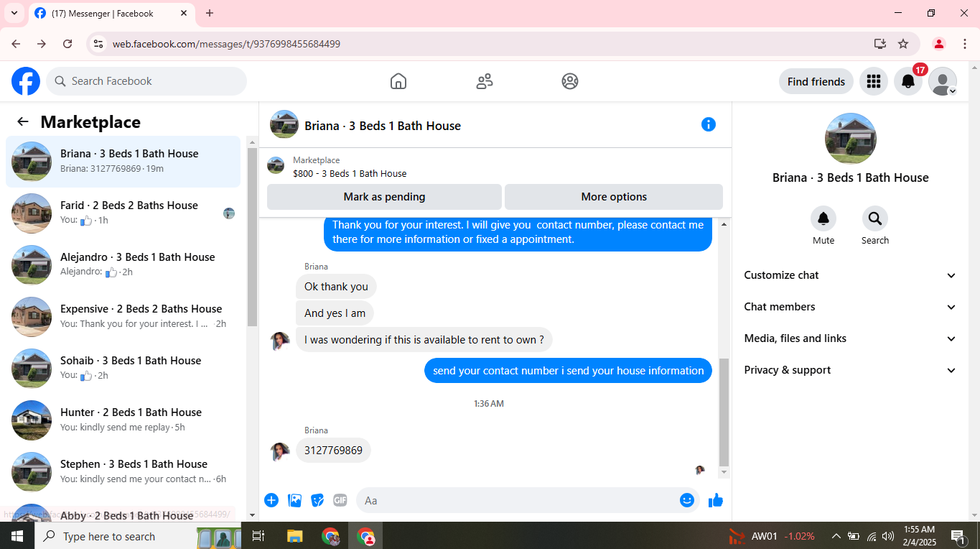
Task: Open the emoji picker in message box
Action: tap(687, 500)
